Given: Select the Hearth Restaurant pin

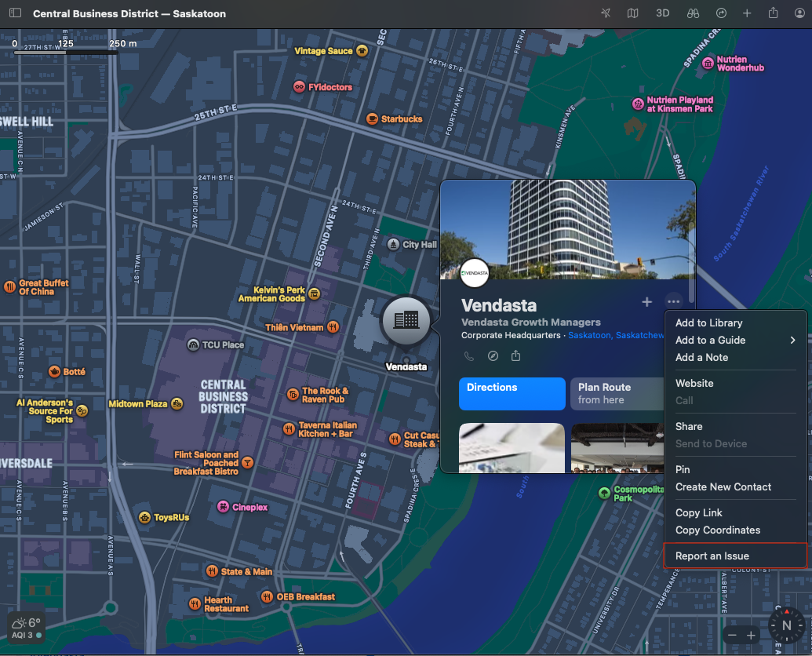Looking at the screenshot, I should 195,603.
